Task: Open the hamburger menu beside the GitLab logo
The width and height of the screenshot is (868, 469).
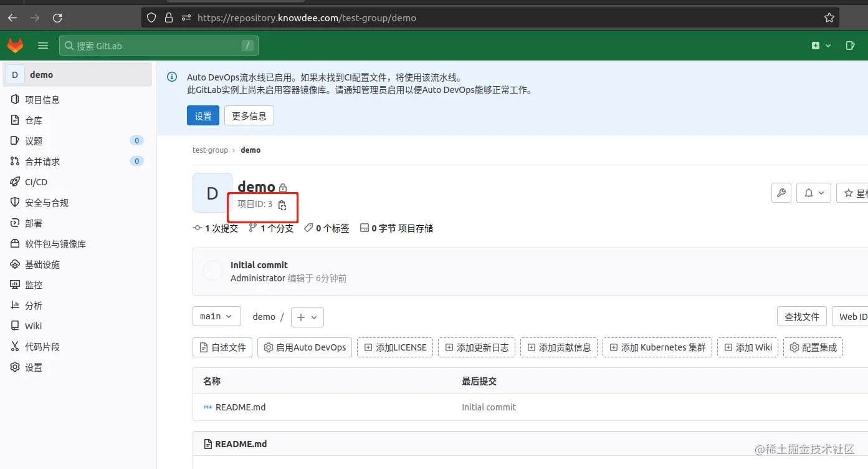Action: (x=43, y=46)
